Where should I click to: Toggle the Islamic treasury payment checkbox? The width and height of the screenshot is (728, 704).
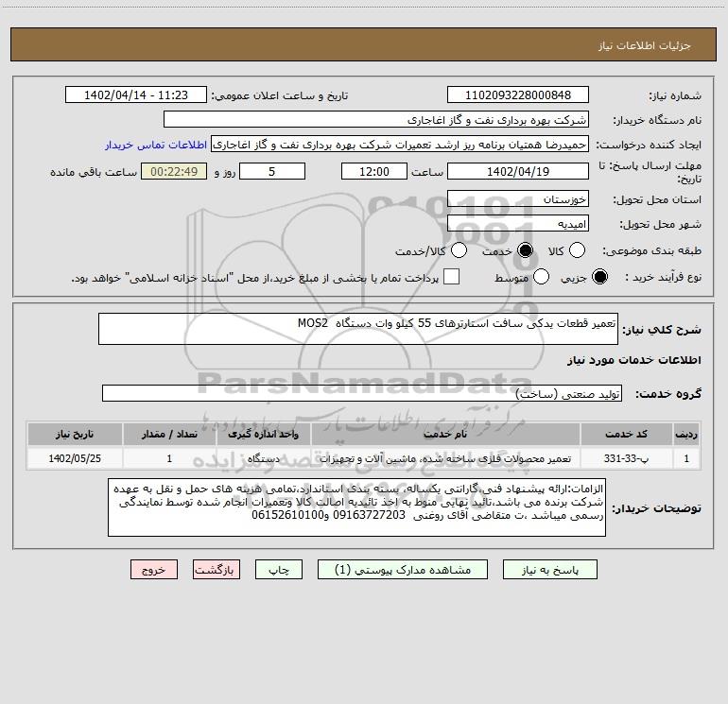tap(451, 277)
